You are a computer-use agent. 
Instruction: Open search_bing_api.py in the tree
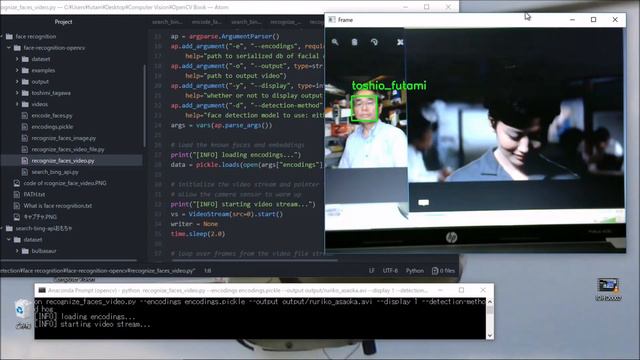[x=55, y=172]
